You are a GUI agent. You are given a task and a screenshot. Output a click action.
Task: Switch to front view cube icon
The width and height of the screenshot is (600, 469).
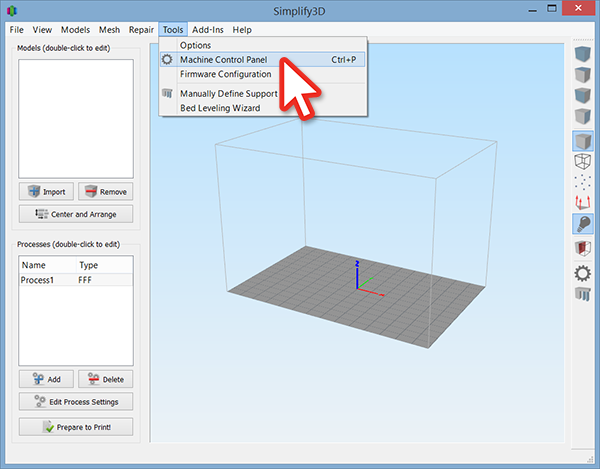click(583, 95)
